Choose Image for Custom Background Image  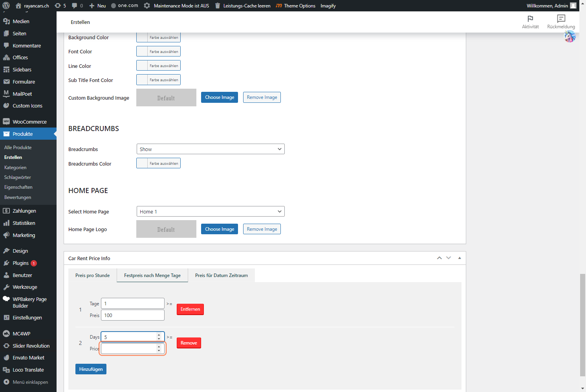click(x=220, y=97)
